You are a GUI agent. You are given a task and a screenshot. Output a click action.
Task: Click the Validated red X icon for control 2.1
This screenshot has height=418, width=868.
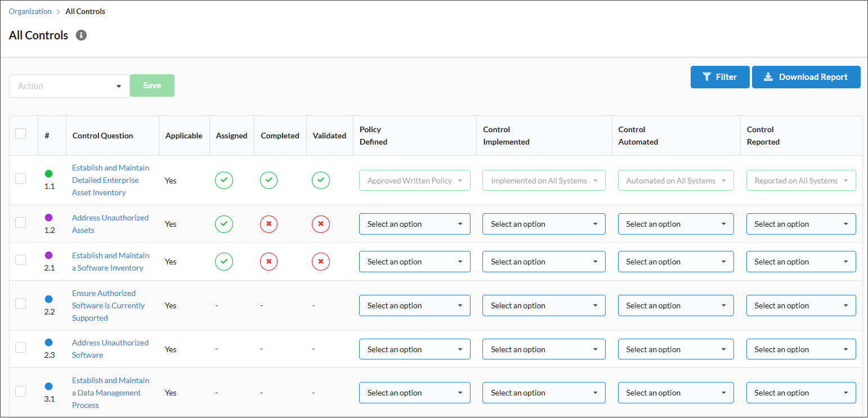point(321,262)
